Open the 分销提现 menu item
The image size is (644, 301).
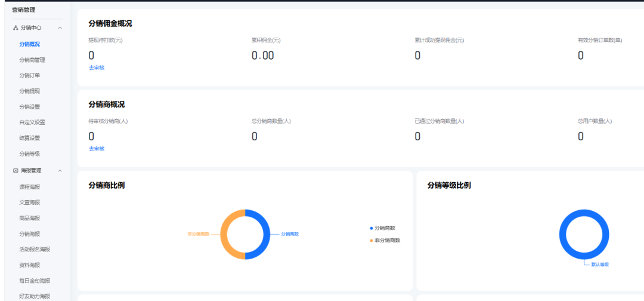(x=30, y=91)
